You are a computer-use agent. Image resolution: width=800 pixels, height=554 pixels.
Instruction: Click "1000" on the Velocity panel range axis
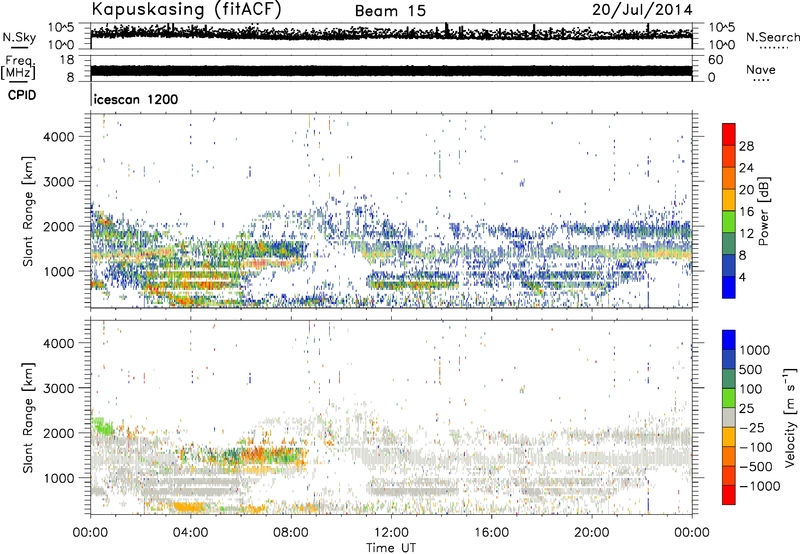(x=59, y=478)
